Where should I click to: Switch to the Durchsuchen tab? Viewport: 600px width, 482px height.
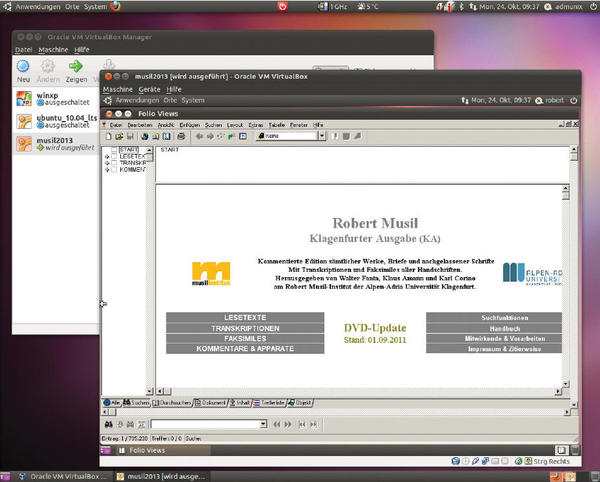point(172,403)
